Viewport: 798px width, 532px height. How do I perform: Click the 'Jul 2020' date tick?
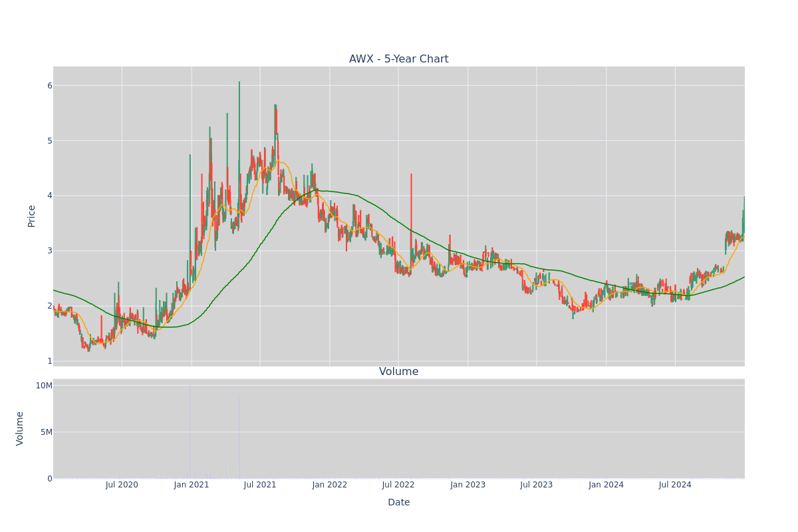tap(122, 485)
